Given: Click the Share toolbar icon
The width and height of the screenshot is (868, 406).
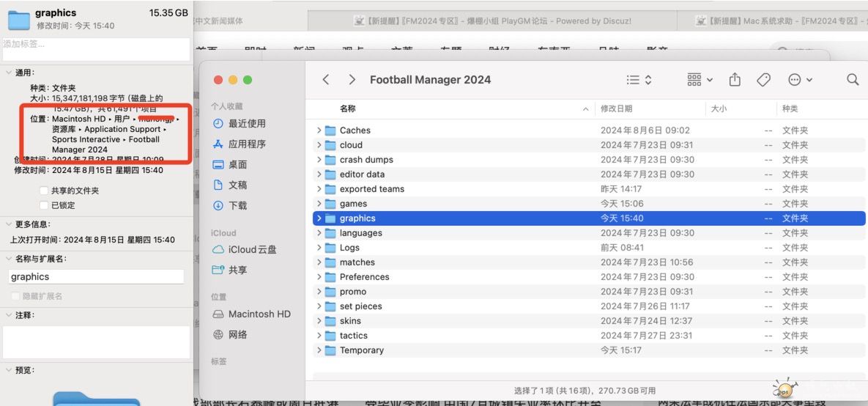Looking at the screenshot, I should [735, 80].
